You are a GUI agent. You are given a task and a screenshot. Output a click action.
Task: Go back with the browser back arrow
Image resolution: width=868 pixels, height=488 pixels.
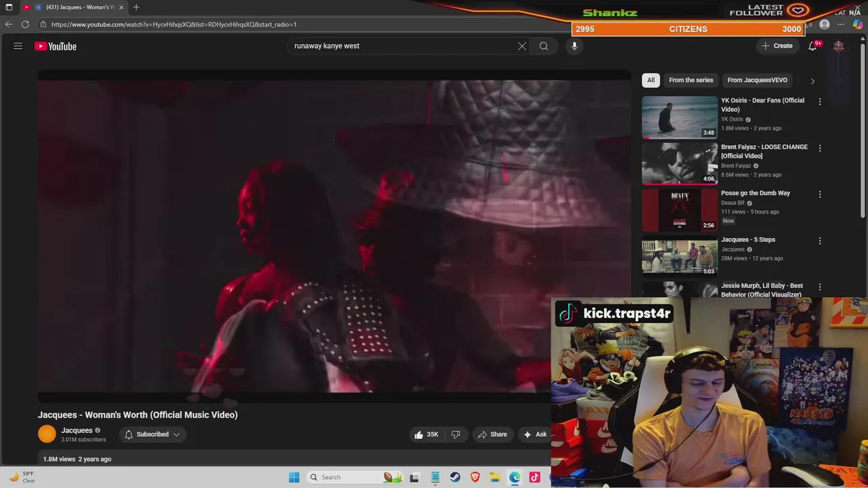pos(9,24)
